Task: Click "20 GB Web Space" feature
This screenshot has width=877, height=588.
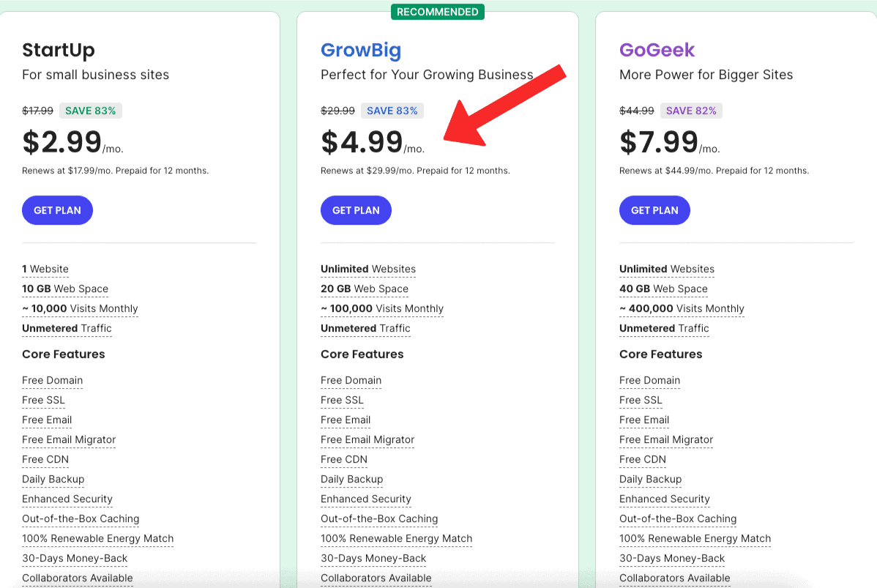Action: (x=365, y=289)
